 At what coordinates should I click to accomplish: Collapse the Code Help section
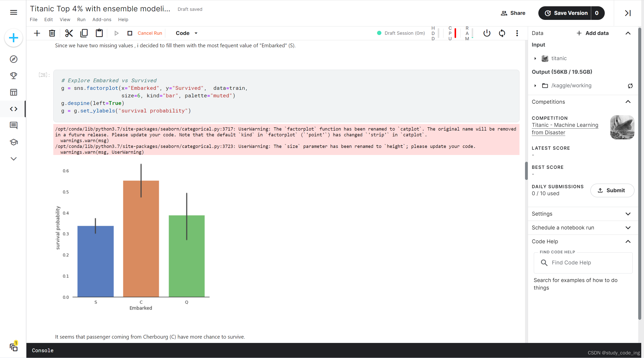tap(628, 242)
